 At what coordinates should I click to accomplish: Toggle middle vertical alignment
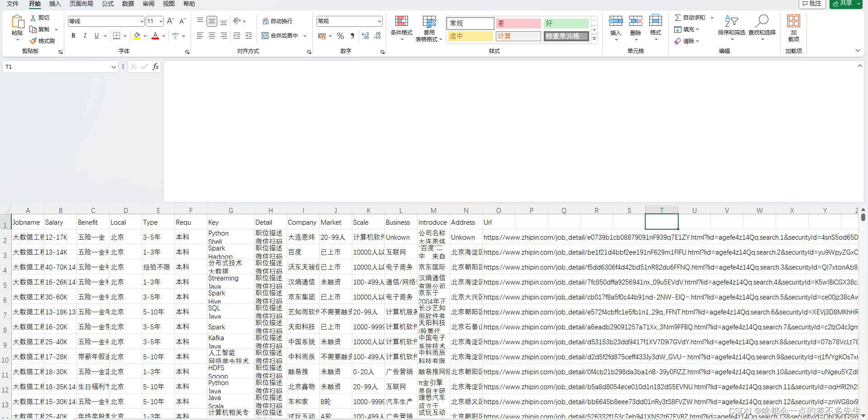point(211,21)
